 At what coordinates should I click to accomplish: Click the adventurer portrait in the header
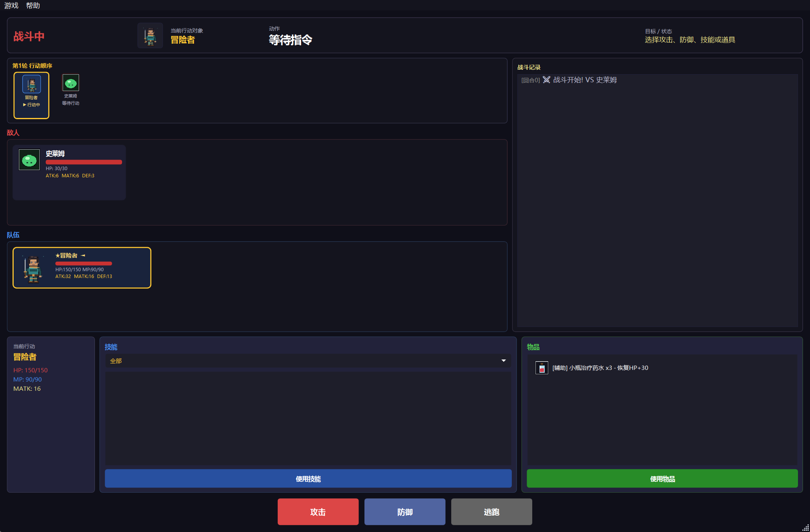pos(150,36)
